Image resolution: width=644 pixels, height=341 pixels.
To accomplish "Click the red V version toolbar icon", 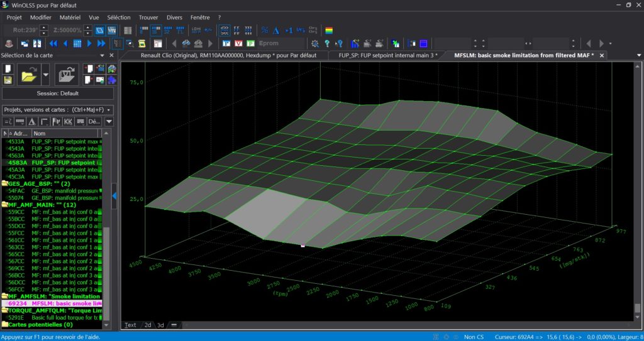I will tap(238, 43).
